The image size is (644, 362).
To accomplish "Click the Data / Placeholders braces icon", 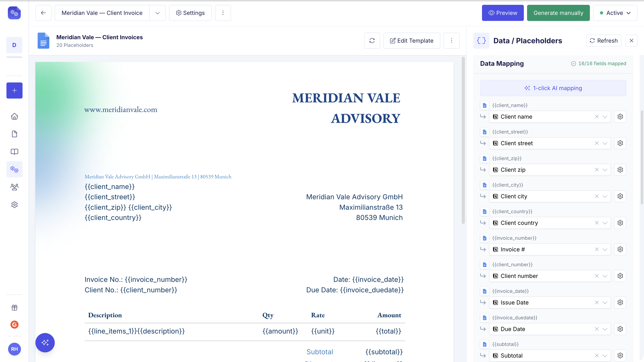I will pos(481,40).
